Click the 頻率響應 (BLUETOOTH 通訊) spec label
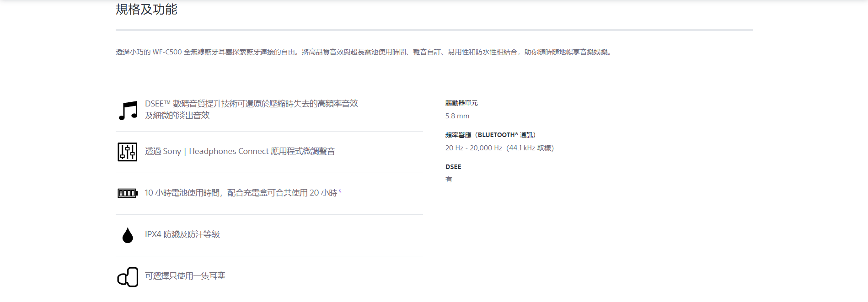The image size is (868, 302). [490, 135]
